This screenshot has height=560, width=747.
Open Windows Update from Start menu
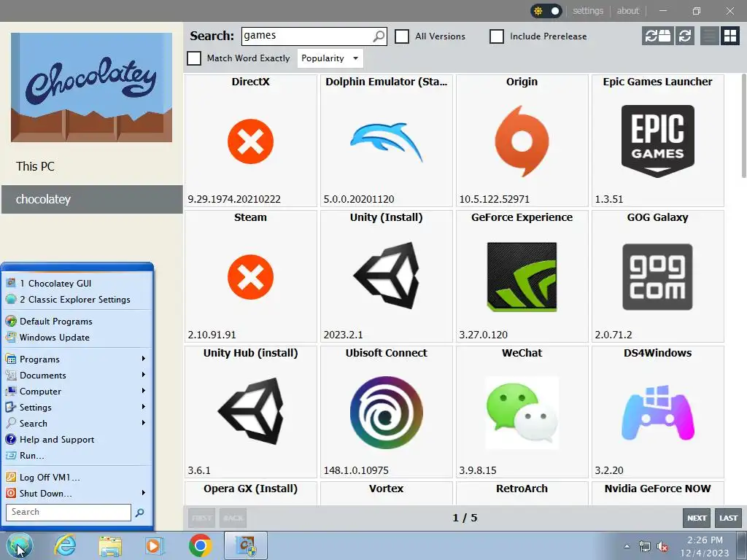coord(77,337)
